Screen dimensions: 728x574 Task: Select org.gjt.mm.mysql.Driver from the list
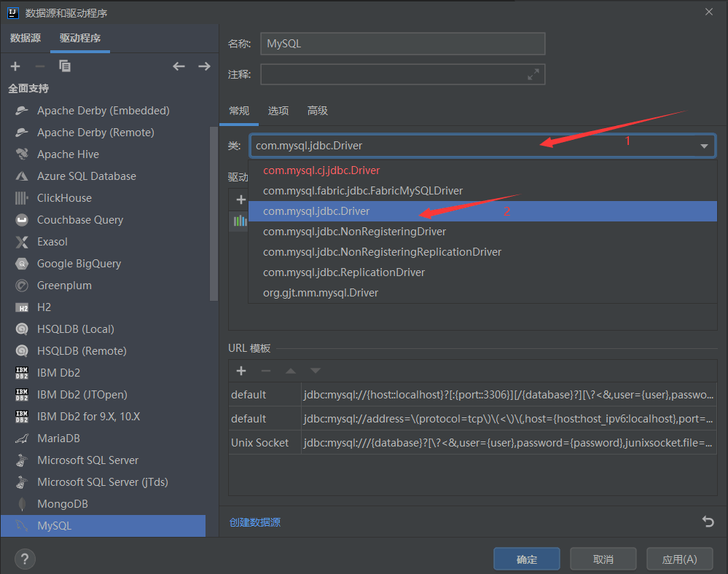318,292
